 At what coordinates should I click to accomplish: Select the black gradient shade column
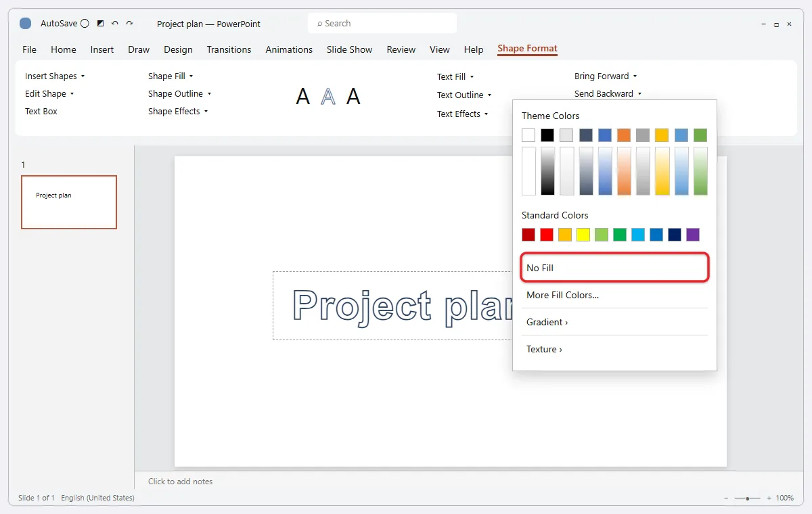coord(547,171)
